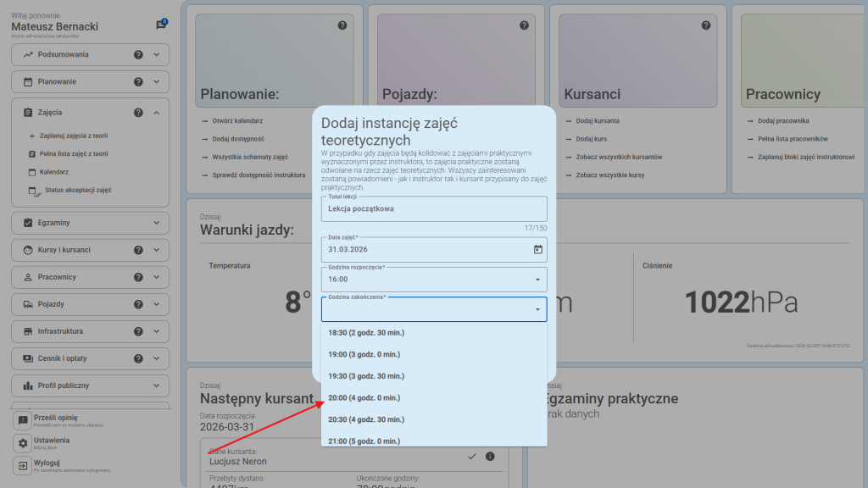
Task: Open the Godzina rozpoczęcia dropdown
Action: 433,279
